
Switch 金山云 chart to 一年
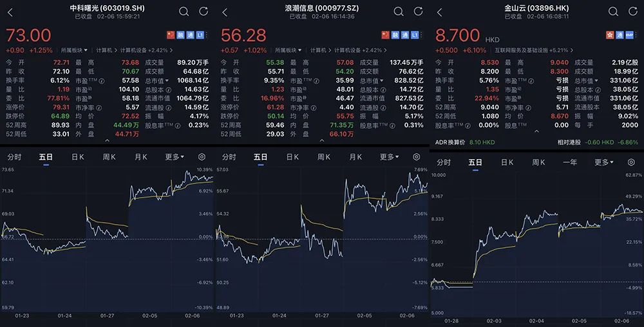tap(570, 162)
